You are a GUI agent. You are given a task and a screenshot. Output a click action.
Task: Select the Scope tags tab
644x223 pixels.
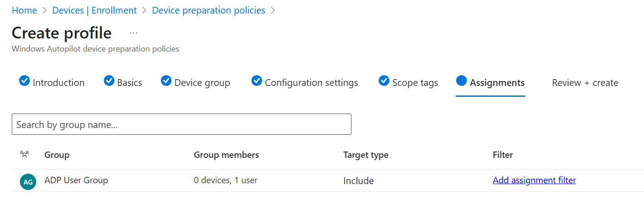click(415, 83)
